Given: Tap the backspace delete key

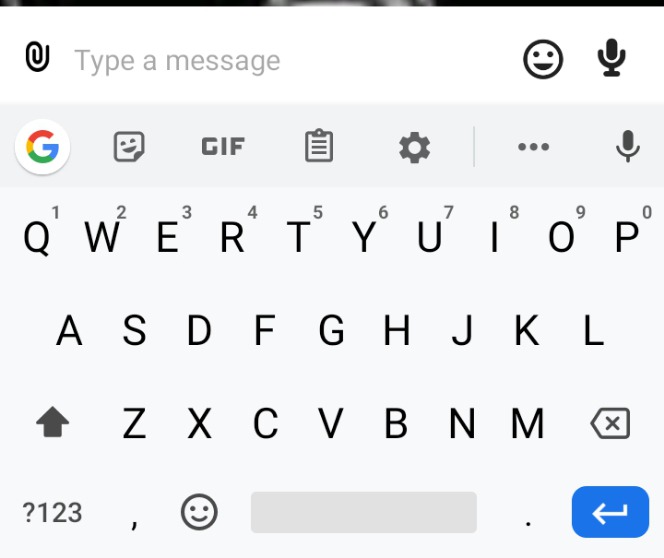Looking at the screenshot, I should click(610, 423).
